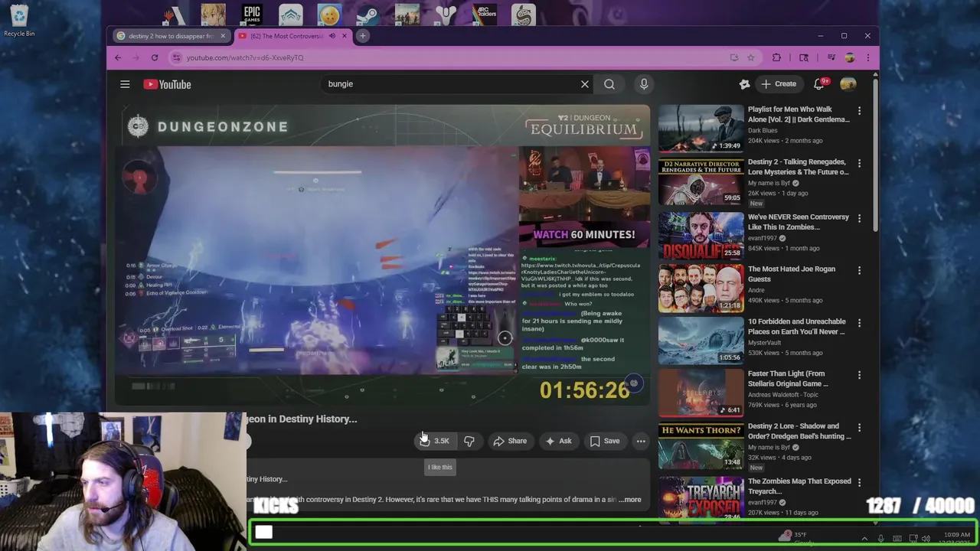Open the Warframe desktop shortcut
Screen dimensions: 980x551
tap(291, 15)
